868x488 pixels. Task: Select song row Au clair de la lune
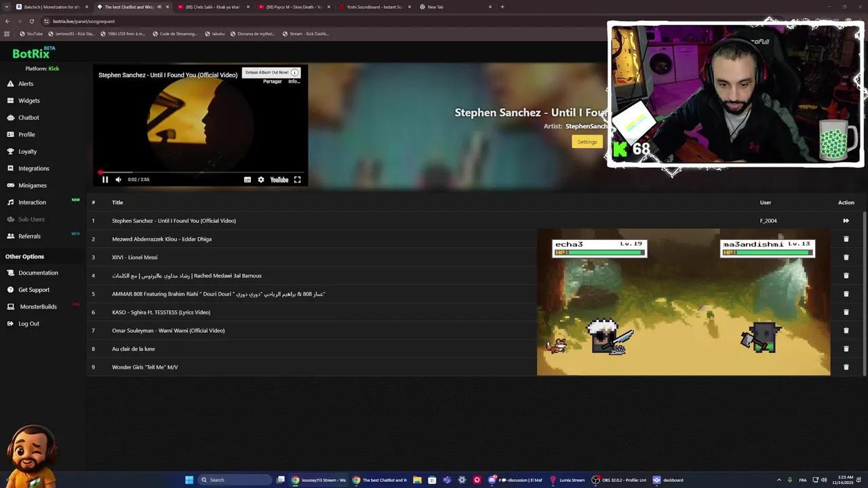[x=475, y=348]
